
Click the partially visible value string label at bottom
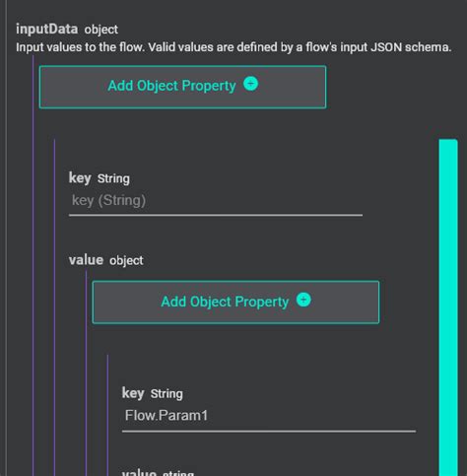[x=158, y=473]
